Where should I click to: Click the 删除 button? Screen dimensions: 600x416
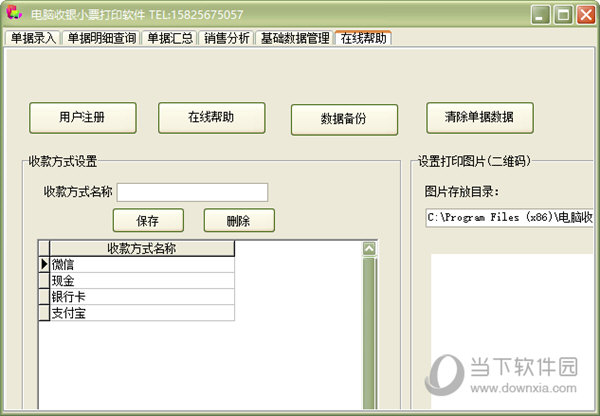point(239,220)
